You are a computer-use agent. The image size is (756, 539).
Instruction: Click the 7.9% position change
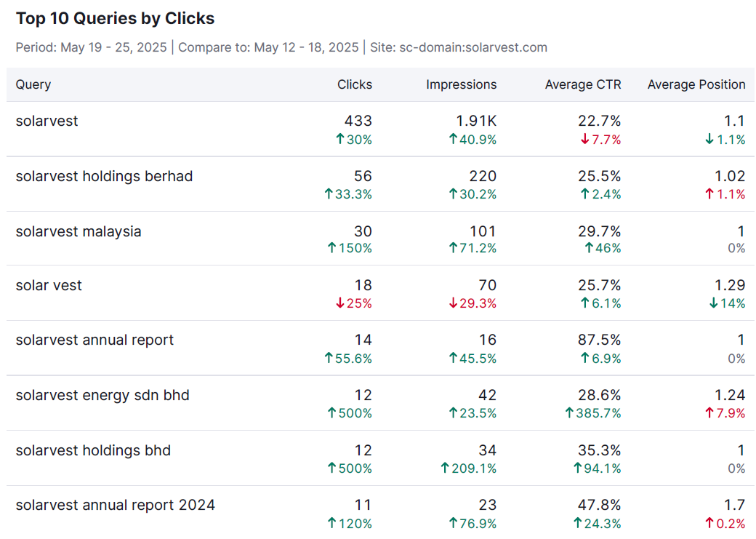pyautogui.click(x=725, y=413)
